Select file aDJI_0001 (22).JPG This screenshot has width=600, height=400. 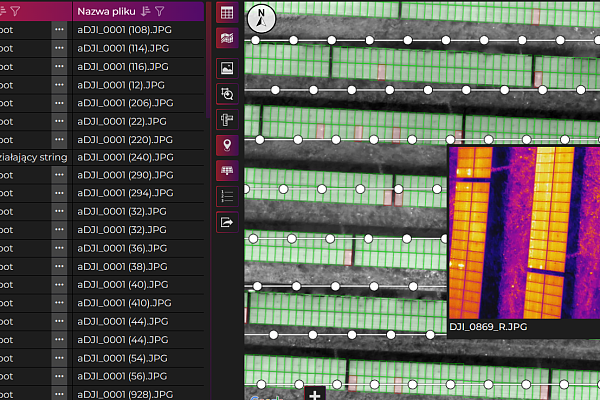point(122,121)
